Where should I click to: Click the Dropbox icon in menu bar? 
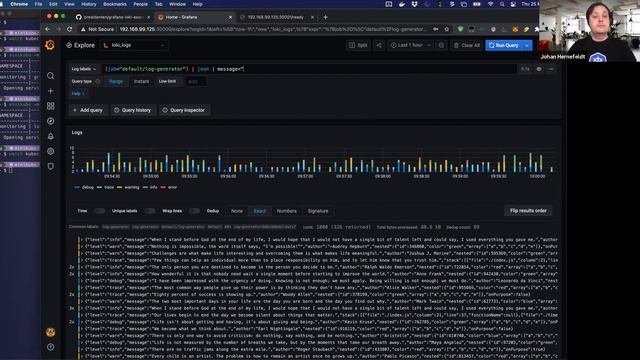414,4
